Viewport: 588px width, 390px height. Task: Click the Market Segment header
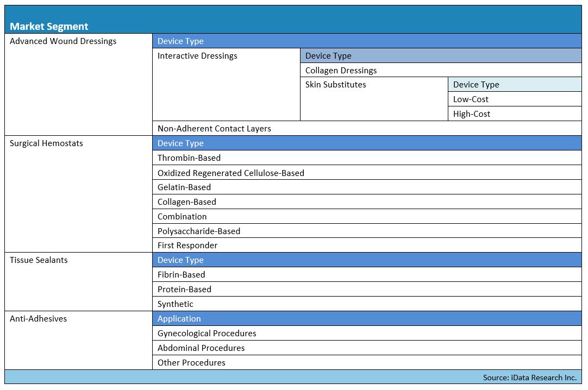pyautogui.click(x=293, y=20)
